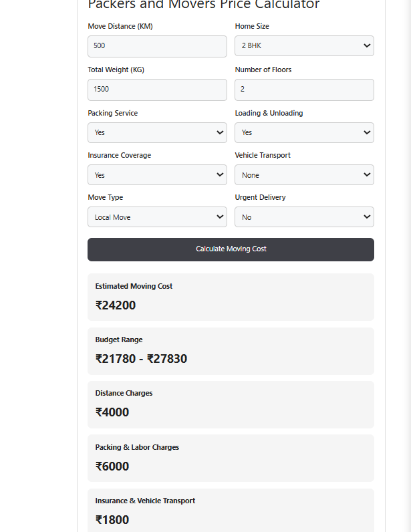Expand the Move Type dropdown showing Local Move

[157, 217]
